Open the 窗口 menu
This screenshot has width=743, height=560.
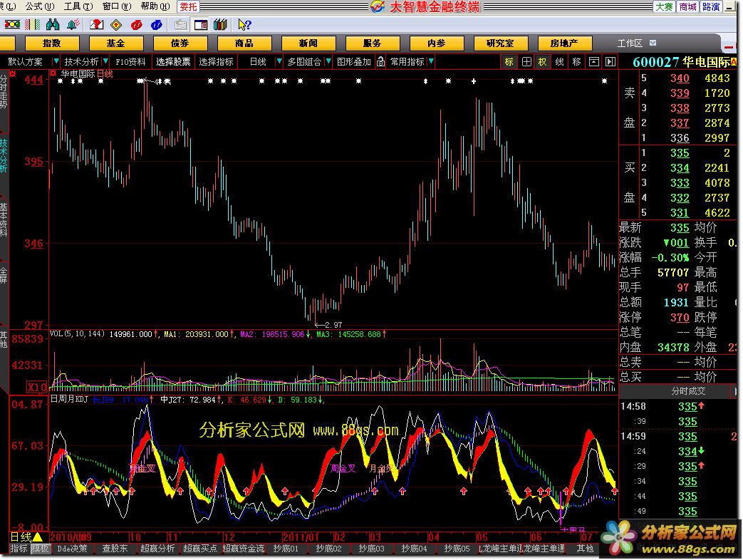tap(117, 6)
